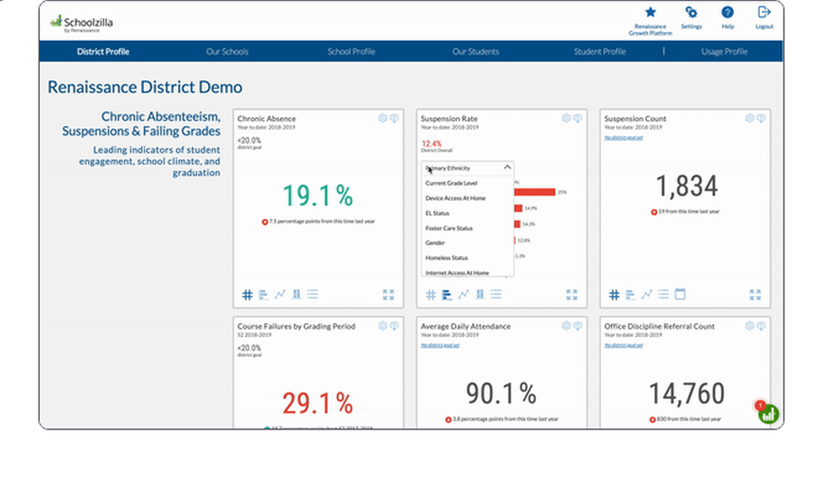Open the Our Students tab

(x=475, y=52)
